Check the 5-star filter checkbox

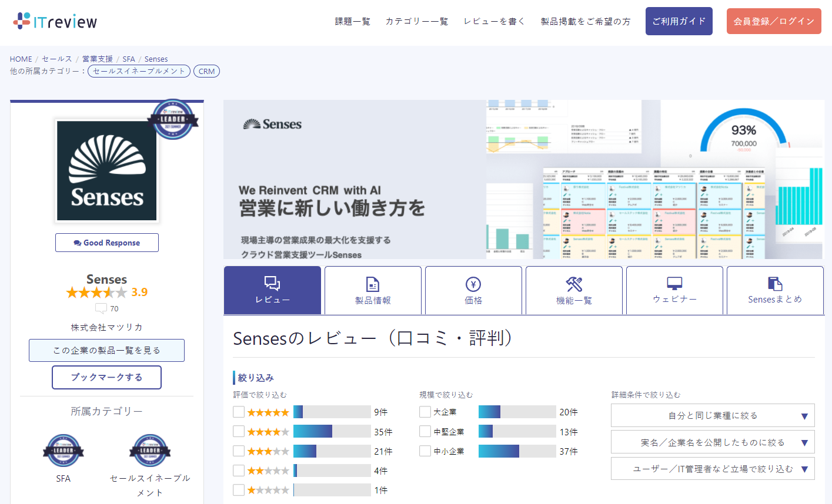[239, 412]
